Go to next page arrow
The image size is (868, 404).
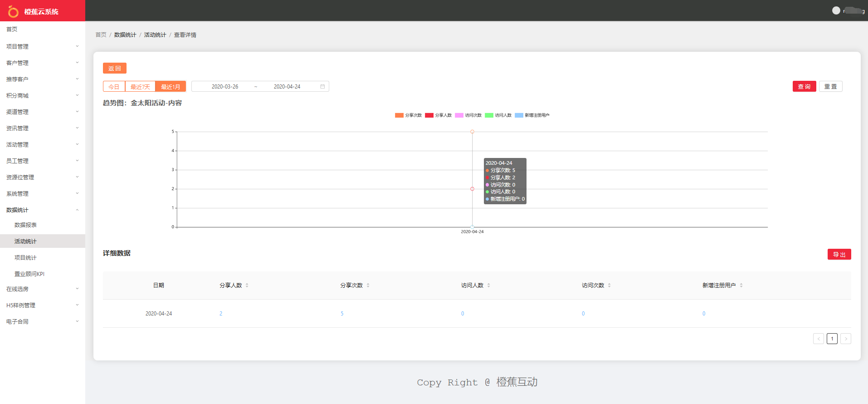click(x=846, y=339)
